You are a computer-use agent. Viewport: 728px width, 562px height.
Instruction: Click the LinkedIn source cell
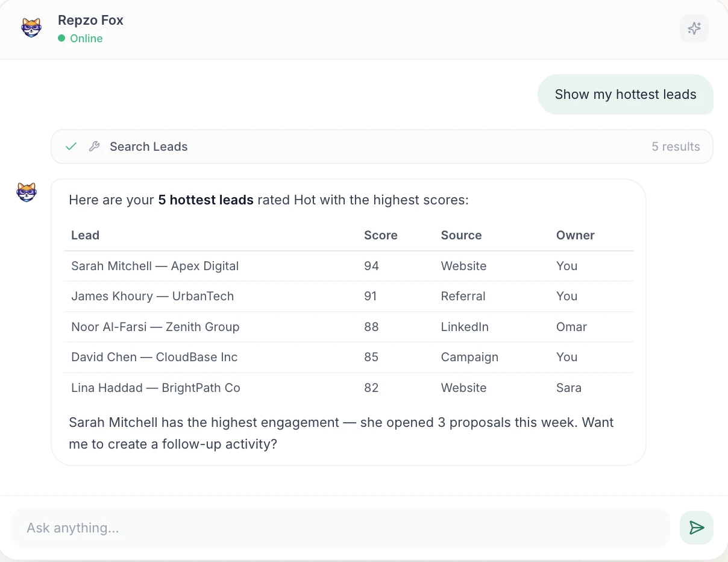465,327
